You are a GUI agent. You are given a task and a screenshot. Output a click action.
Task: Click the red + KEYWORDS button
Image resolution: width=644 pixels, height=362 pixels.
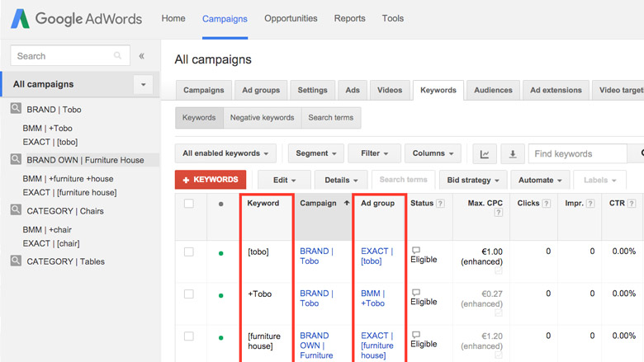tap(211, 180)
